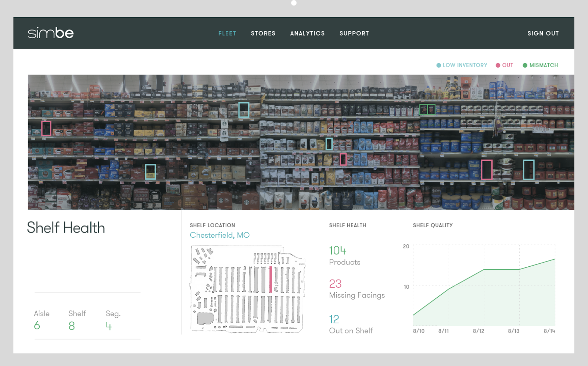Click SIGN OUT
The width and height of the screenshot is (588, 366).
543,33
